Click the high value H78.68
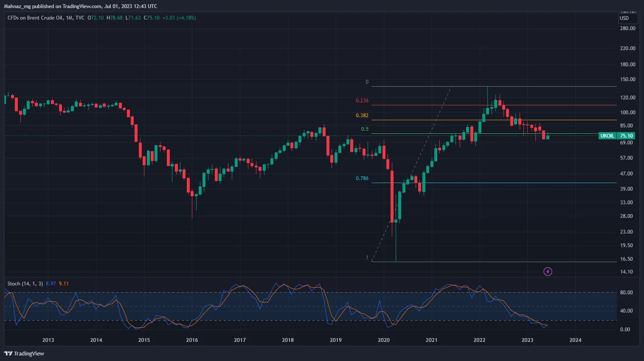644x361 pixels. pyautogui.click(x=115, y=18)
